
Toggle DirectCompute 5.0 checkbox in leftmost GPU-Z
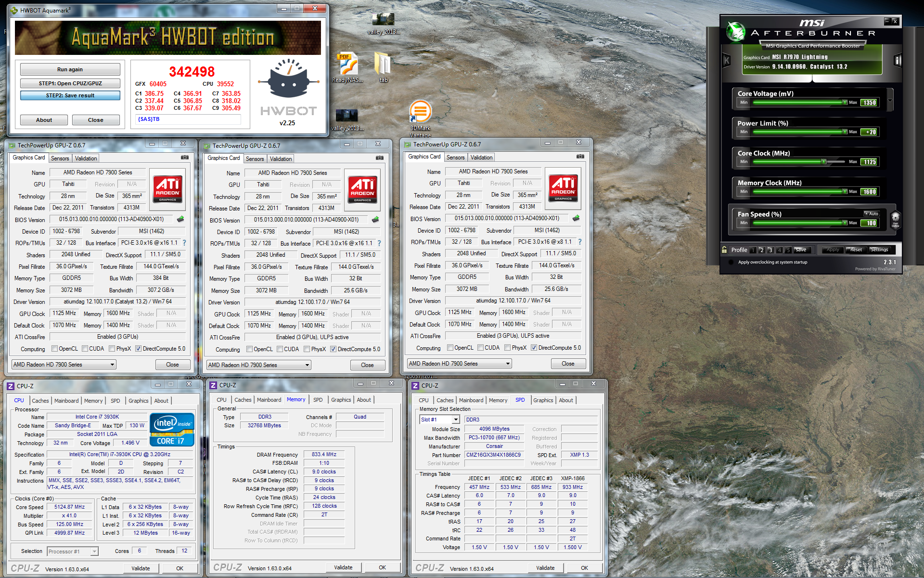pyautogui.click(x=138, y=349)
